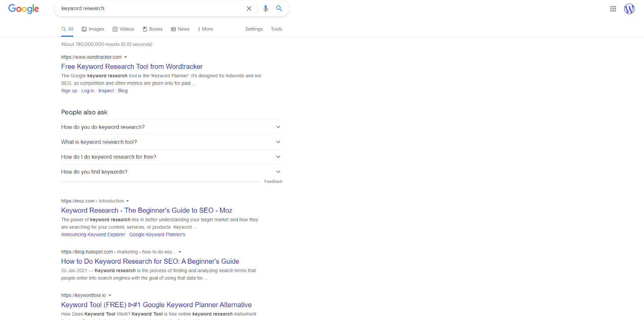644x320 pixels.
Task: Open the More search categories menu
Action: (206, 29)
